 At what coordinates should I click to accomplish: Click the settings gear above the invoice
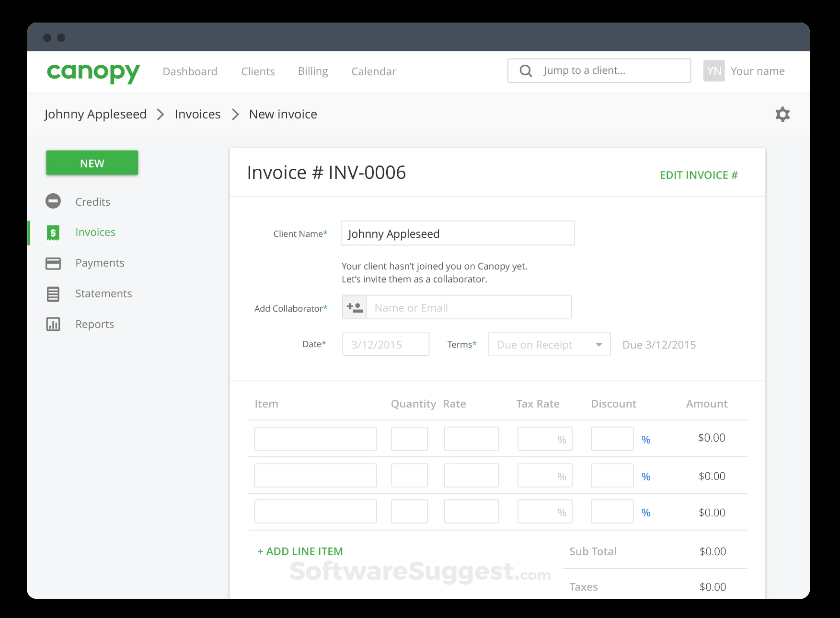point(782,114)
